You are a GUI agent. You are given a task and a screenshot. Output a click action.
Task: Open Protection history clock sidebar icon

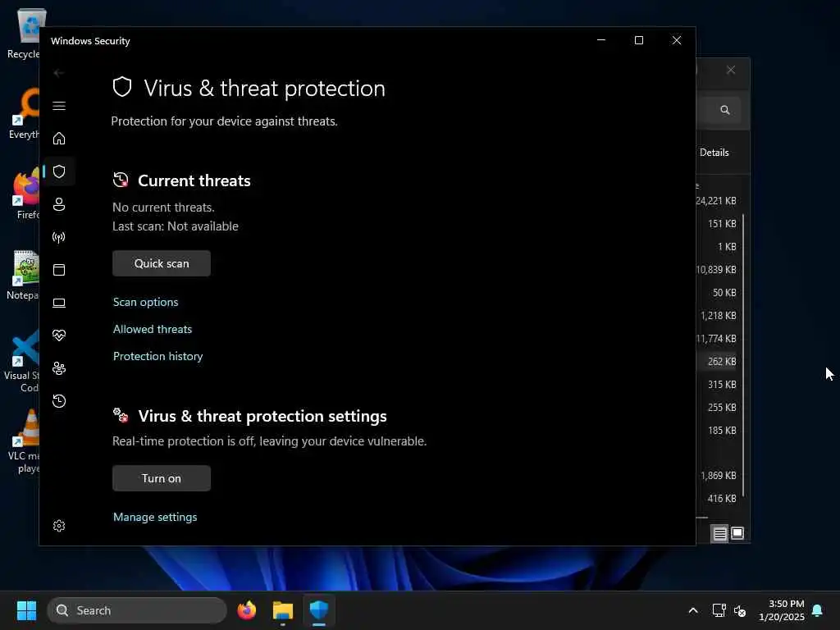[59, 400]
